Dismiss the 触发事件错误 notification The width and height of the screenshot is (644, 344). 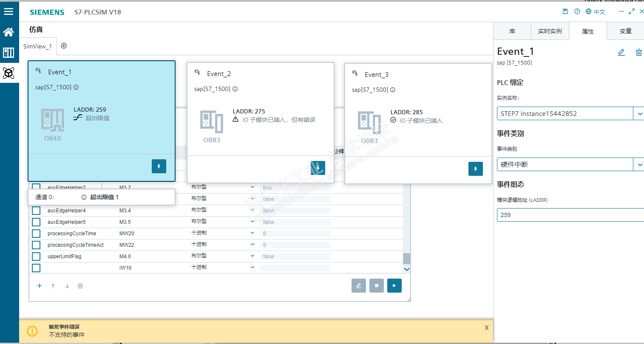point(487,328)
